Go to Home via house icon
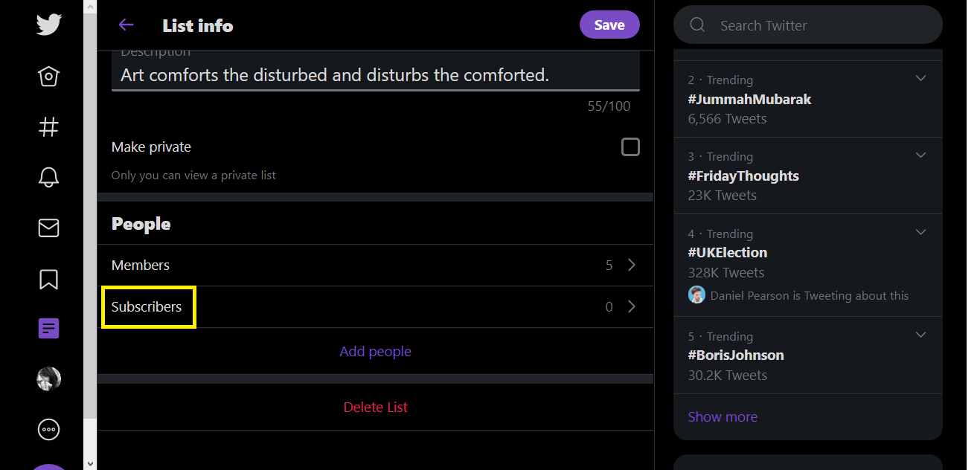This screenshot has height=470, width=980. tap(48, 77)
